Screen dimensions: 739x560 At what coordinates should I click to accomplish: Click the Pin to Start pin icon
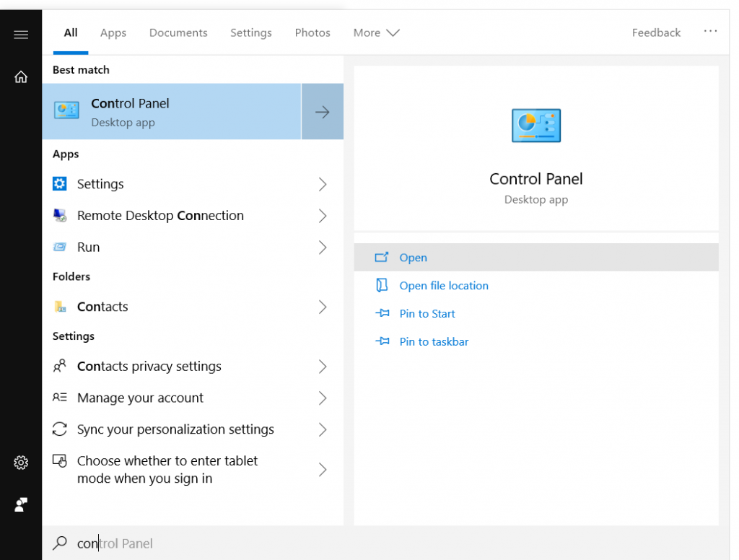coord(382,313)
